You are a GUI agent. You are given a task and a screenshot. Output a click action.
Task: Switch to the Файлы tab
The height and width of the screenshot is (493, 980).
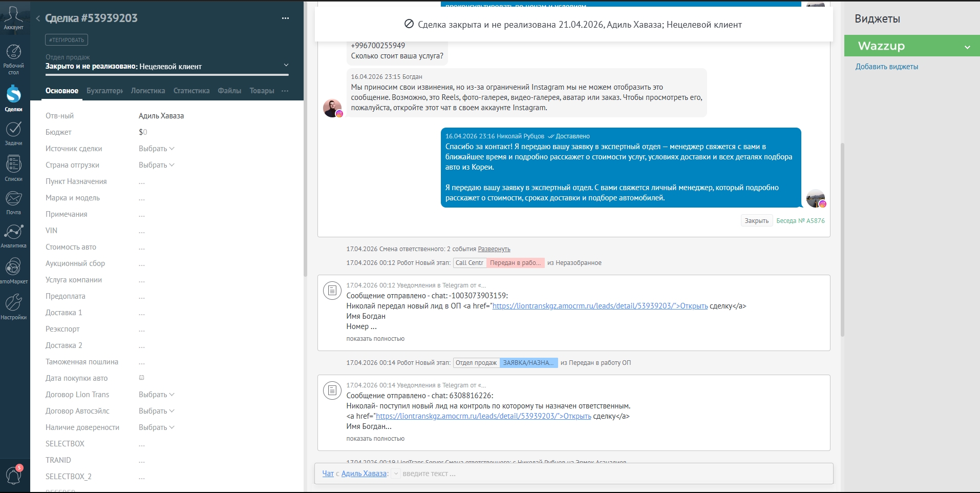[x=229, y=91]
